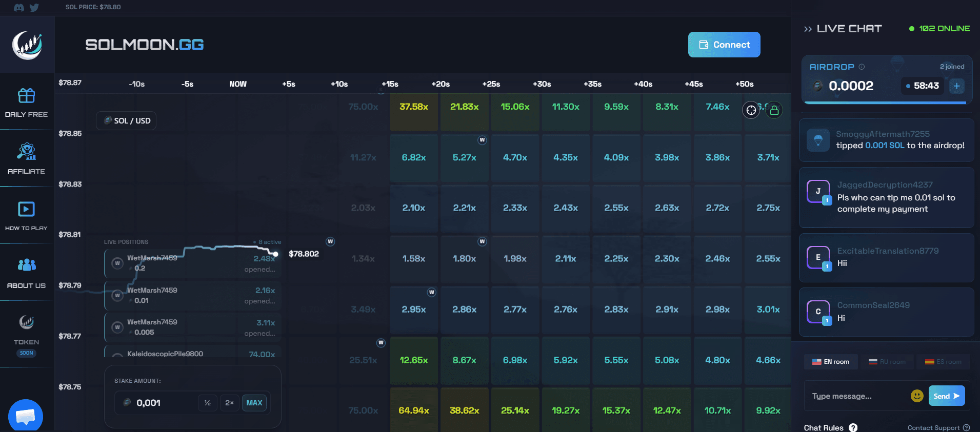Click the Airdrop info icon
Viewport: 980px width, 432px height.
tap(862, 67)
